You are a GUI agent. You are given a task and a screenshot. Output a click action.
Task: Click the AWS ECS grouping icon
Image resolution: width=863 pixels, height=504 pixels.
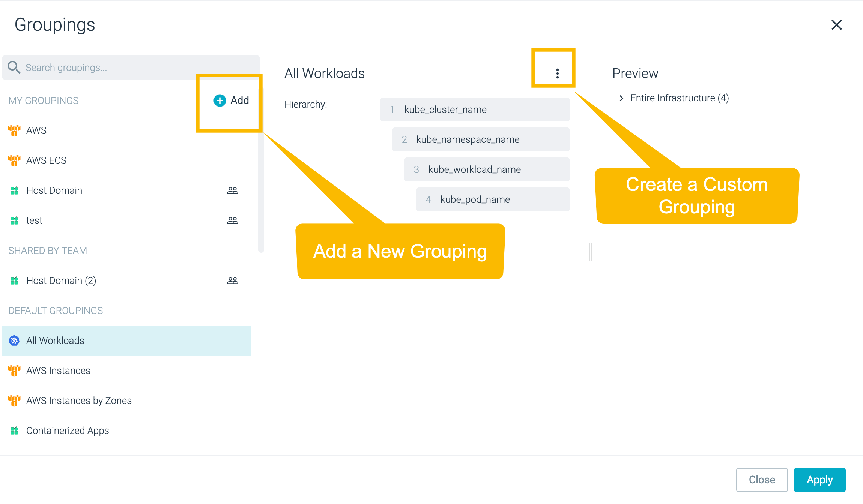pyautogui.click(x=14, y=160)
